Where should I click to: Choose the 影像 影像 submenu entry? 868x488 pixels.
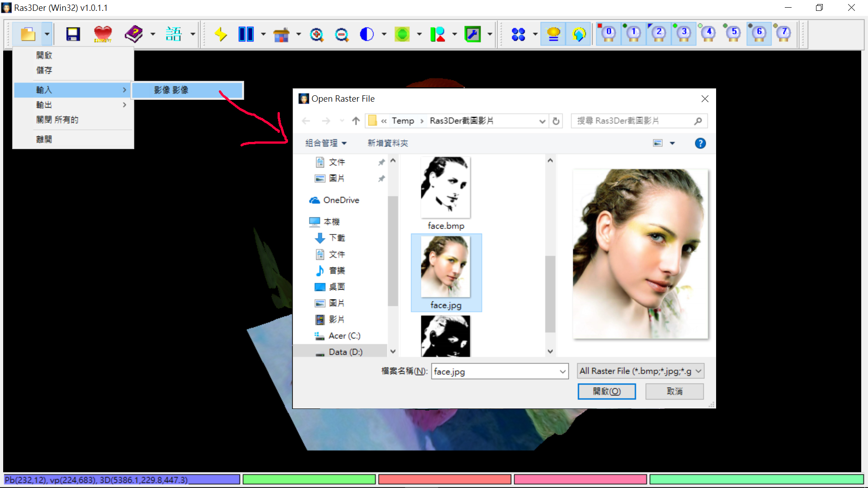coord(171,90)
